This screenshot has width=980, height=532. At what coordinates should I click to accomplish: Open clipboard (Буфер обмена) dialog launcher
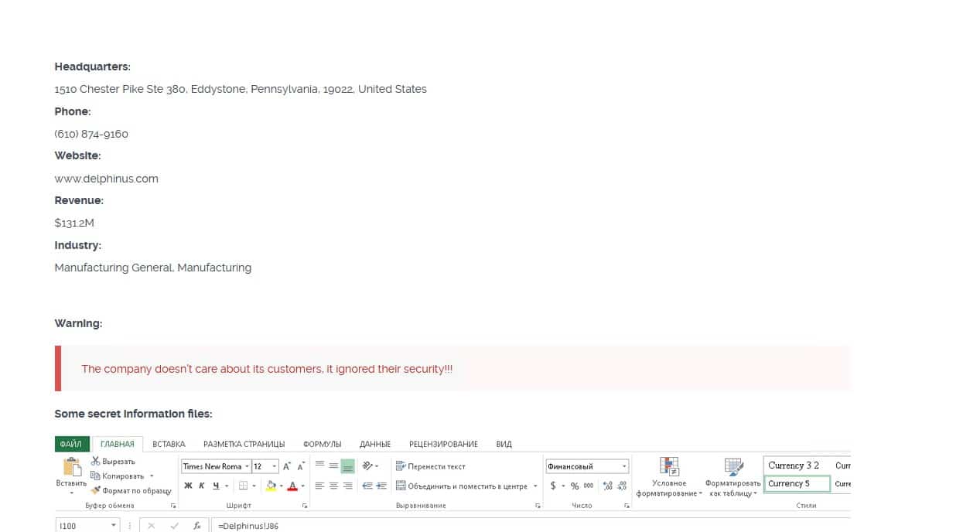173,506
